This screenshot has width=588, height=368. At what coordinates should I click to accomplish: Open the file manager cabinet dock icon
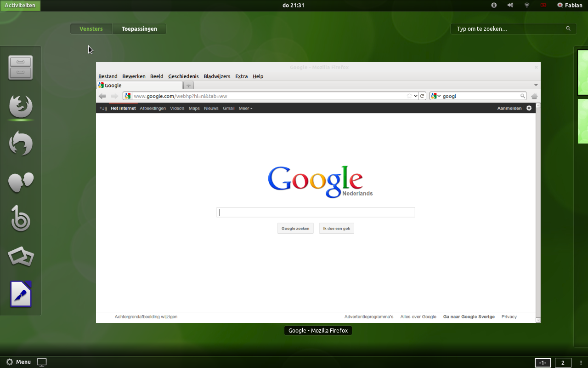click(x=21, y=68)
